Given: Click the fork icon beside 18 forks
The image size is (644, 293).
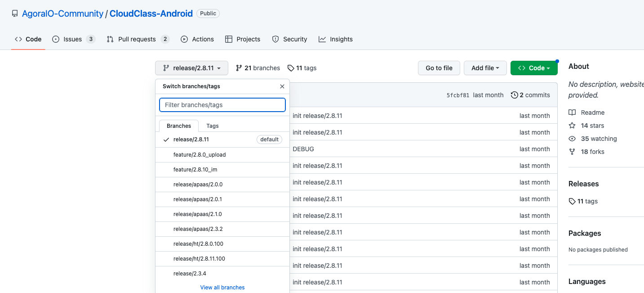Looking at the screenshot, I should pos(572,152).
